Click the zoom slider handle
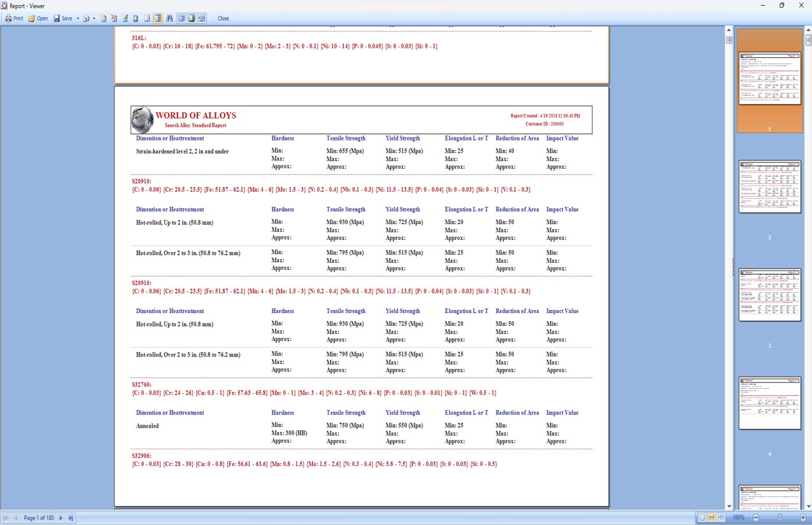The width and height of the screenshot is (812, 525). 780,517
